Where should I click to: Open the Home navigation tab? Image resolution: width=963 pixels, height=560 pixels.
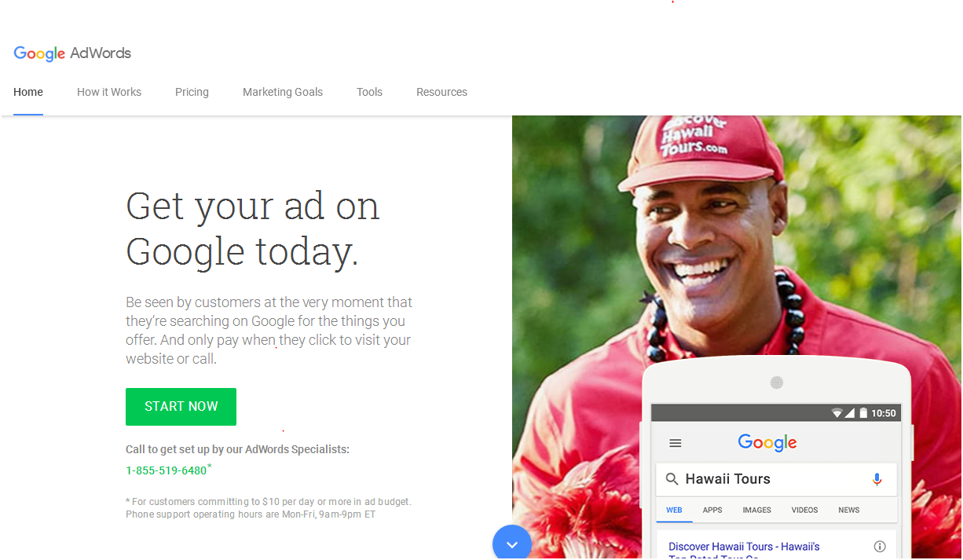(28, 92)
